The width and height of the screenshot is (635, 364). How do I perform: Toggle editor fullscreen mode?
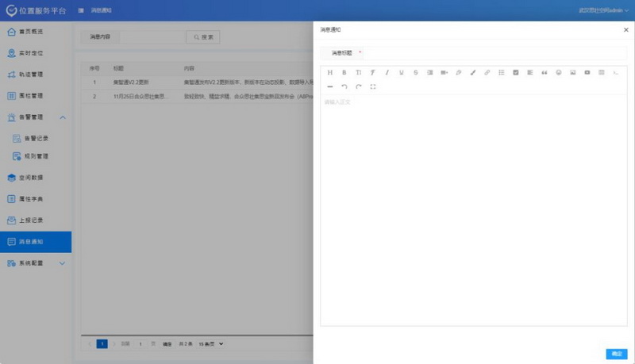point(373,86)
